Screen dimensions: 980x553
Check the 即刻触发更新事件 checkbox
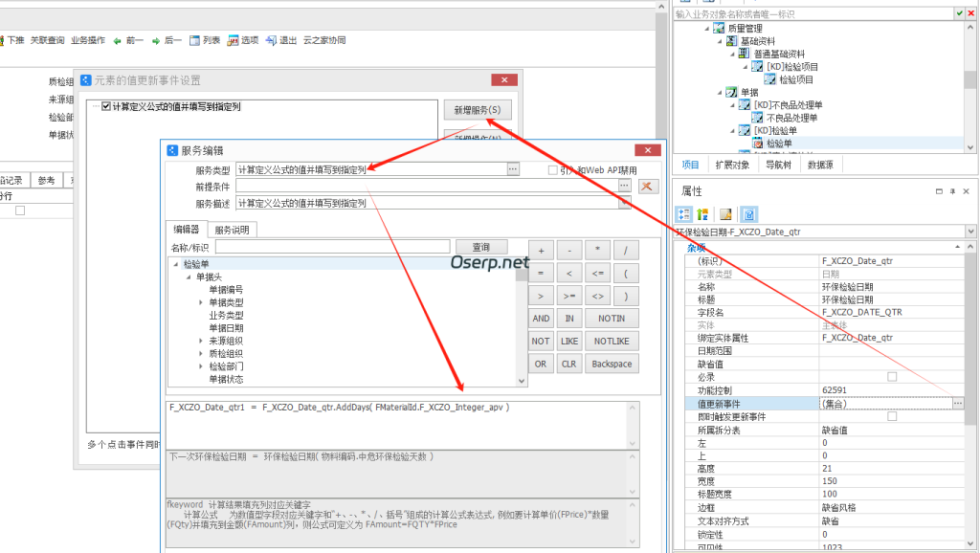point(892,415)
